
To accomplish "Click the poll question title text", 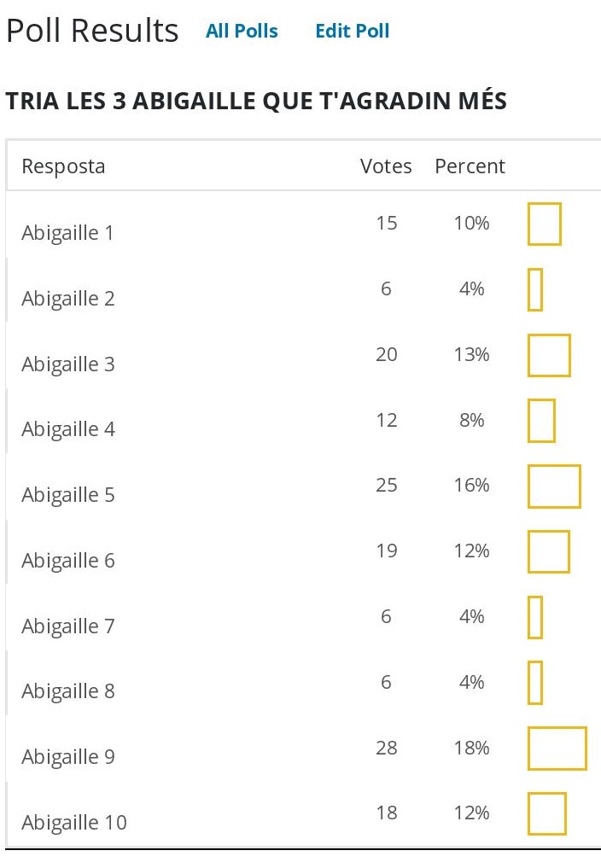I will point(256,102).
